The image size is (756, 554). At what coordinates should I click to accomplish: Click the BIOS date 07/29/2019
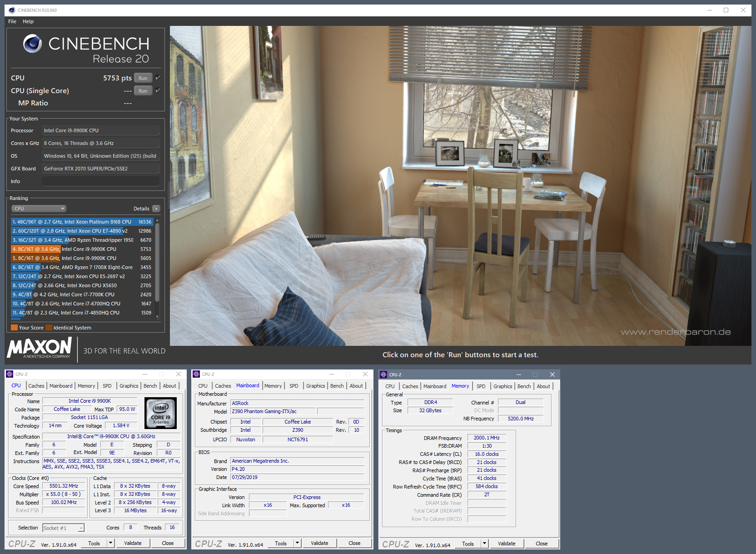click(298, 477)
